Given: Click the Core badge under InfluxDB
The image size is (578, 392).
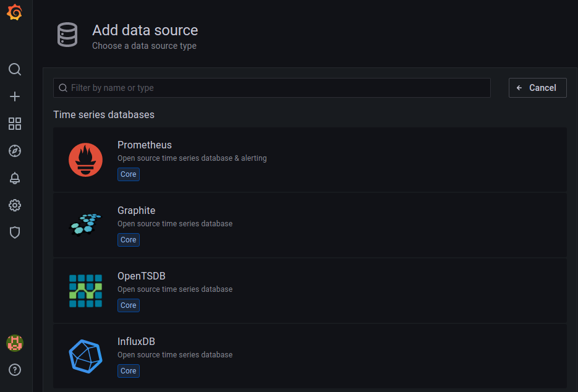Looking at the screenshot, I should pos(129,370).
